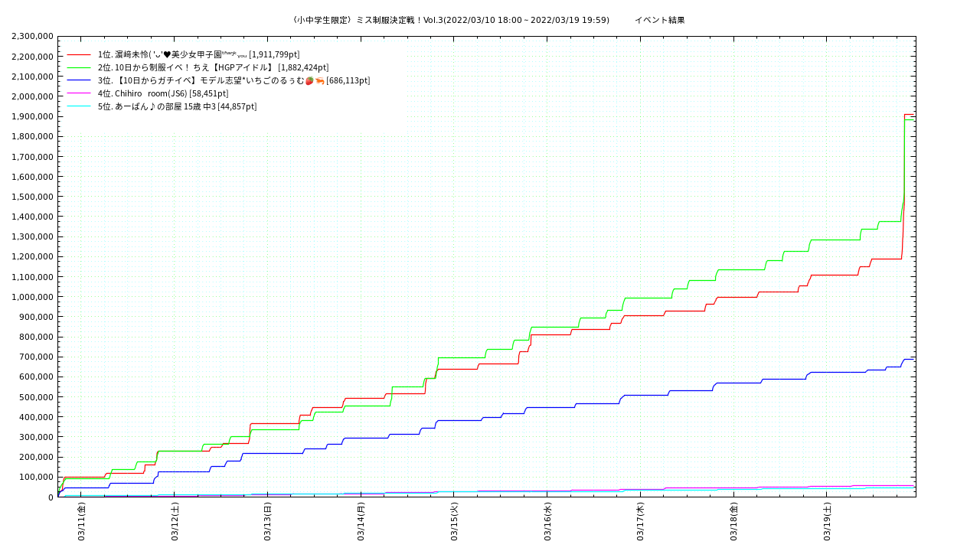The height and width of the screenshot is (551, 980).
Task: Click the 03/15(火) date label on the x-axis
Action: (x=454, y=522)
